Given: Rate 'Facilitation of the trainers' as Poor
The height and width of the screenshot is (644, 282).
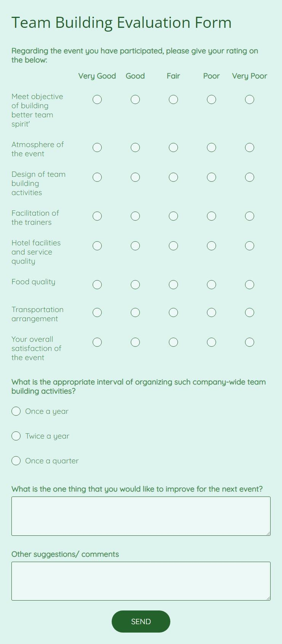Looking at the screenshot, I should tap(211, 216).
